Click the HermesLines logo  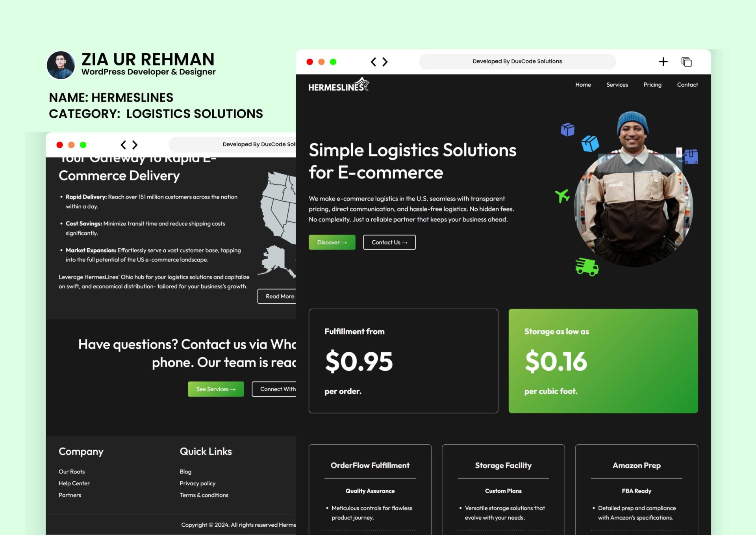(338, 85)
